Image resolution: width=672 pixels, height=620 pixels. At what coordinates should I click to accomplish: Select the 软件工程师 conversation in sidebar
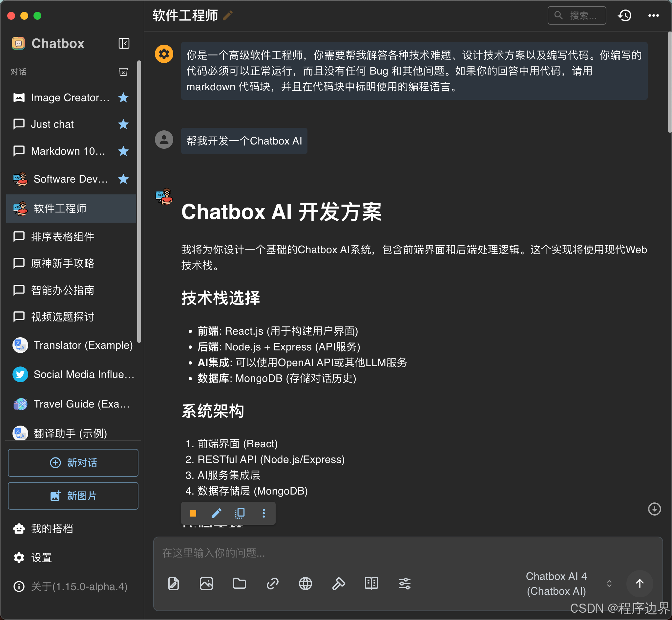pyautogui.click(x=71, y=208)
